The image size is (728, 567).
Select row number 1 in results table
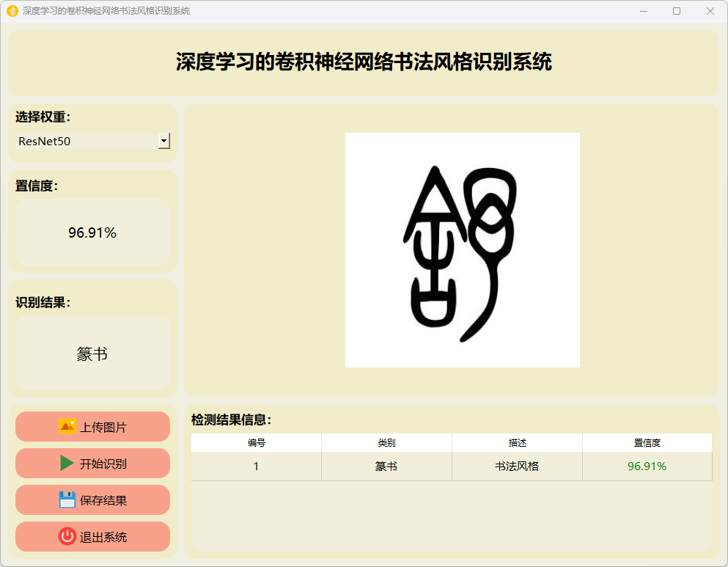(x=256, y=467)
